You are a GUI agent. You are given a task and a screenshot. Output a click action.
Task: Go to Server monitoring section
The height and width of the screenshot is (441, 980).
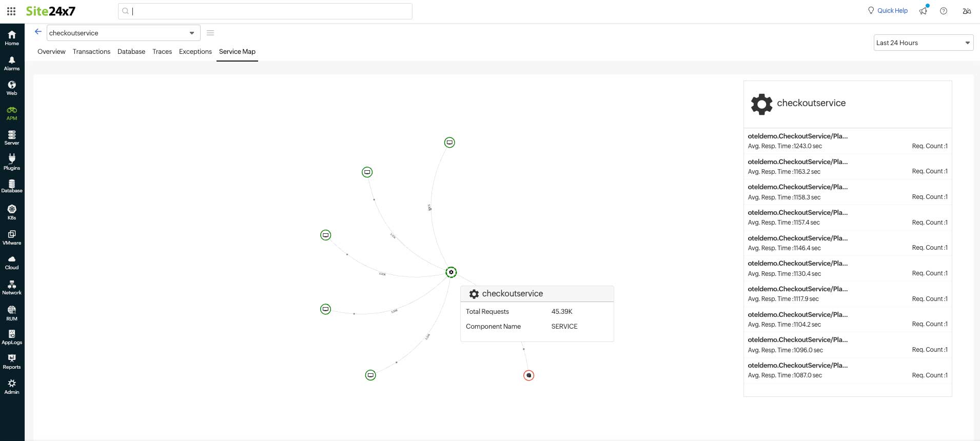pyautogui.click(x=12, y=137)
